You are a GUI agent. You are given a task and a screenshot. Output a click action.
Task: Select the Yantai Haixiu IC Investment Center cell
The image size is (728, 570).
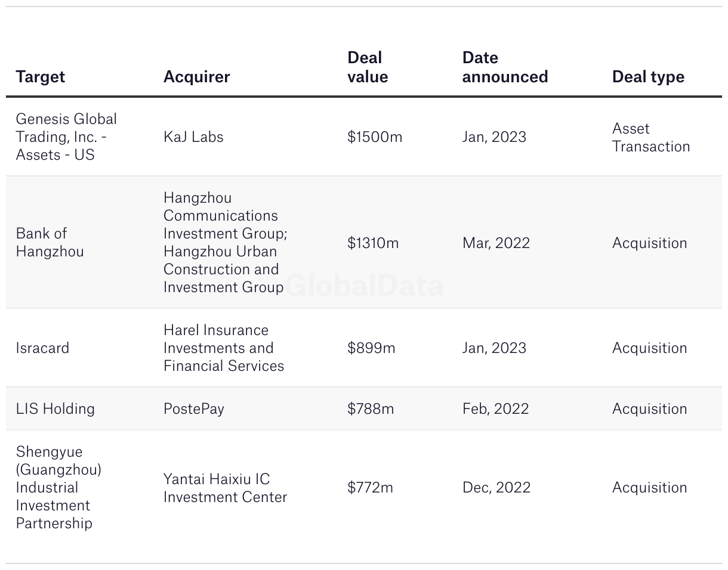tap(225, 488)
